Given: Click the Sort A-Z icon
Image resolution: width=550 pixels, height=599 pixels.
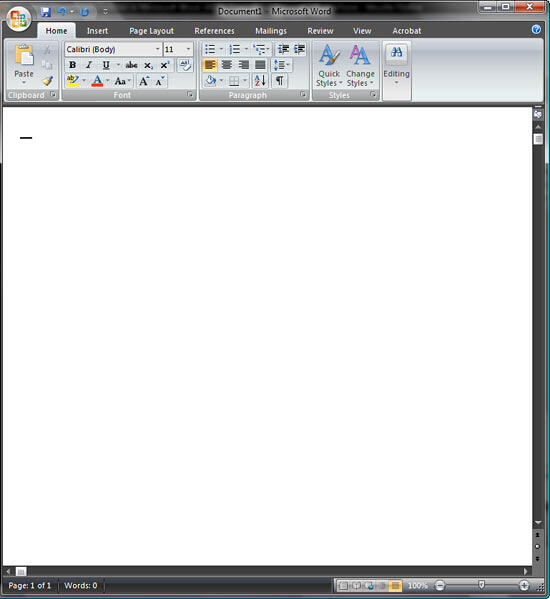Looking at the screenshot, I should 260,81.
